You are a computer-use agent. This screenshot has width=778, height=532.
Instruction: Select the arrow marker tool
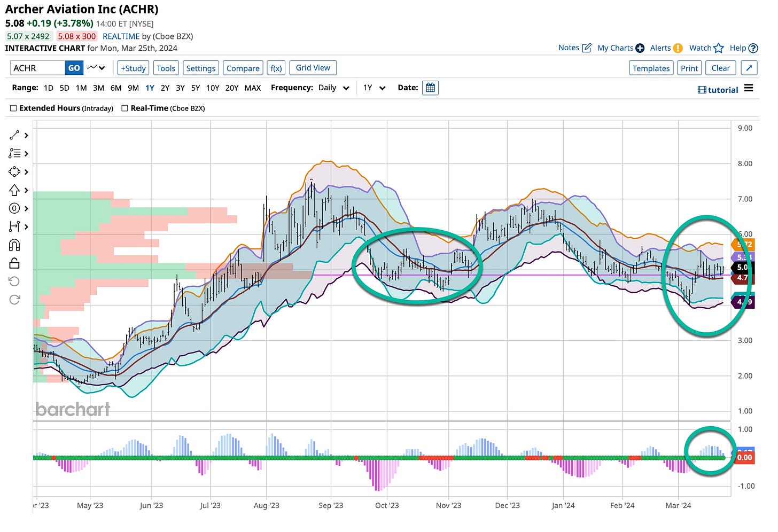coord(14,190)
